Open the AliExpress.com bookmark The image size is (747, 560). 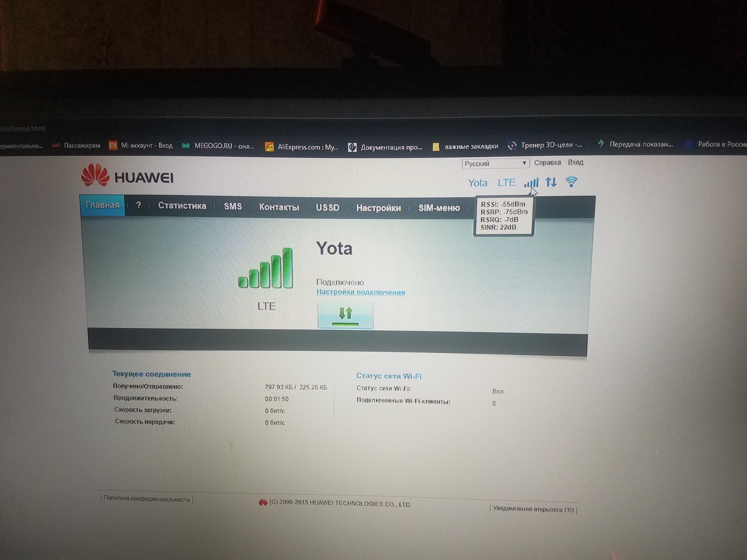(x=302, y=147)
